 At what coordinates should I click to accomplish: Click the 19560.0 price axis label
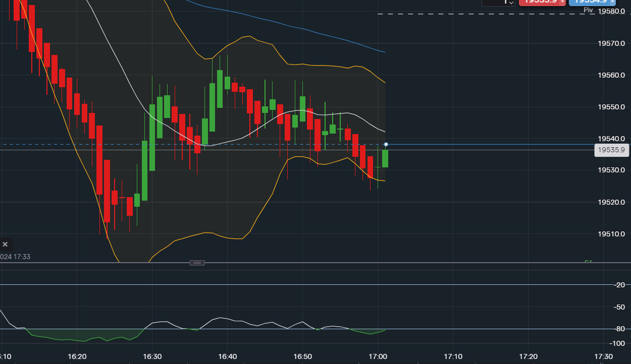point(612,75)
